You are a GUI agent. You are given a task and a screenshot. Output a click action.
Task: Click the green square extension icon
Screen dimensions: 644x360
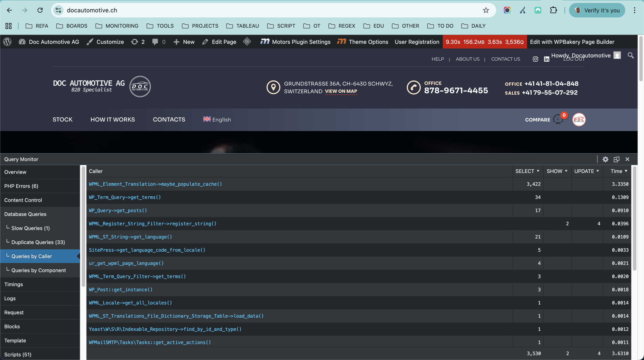[x=538, y=10]
